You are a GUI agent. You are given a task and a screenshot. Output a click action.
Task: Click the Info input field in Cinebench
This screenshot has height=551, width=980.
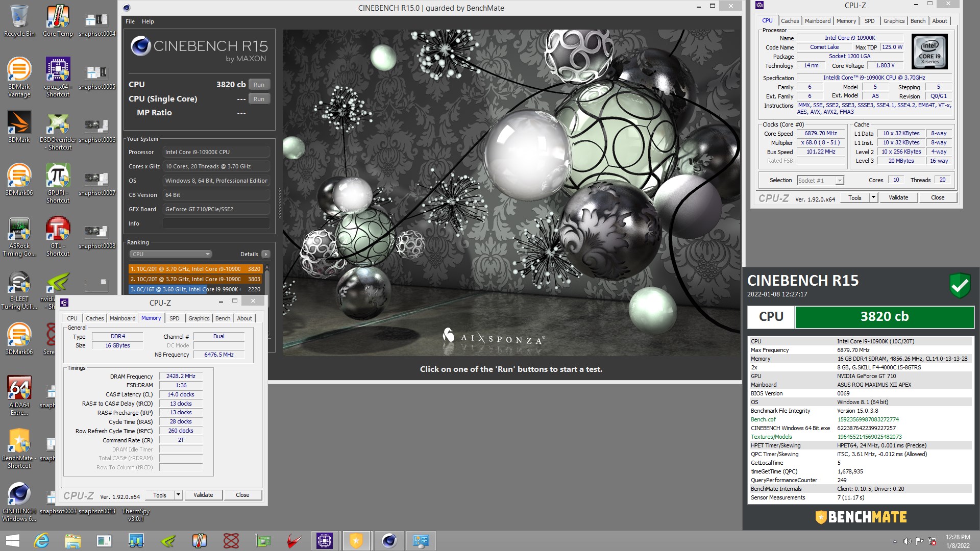[216, 223]
